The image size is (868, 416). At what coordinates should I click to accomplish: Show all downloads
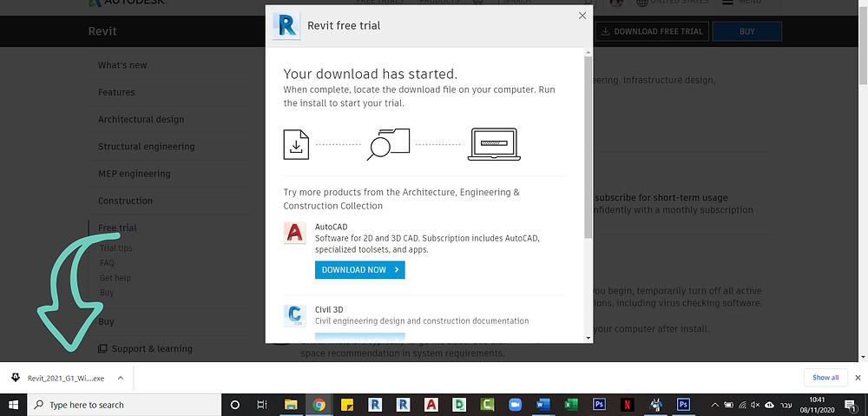click(x=825, y=378)
